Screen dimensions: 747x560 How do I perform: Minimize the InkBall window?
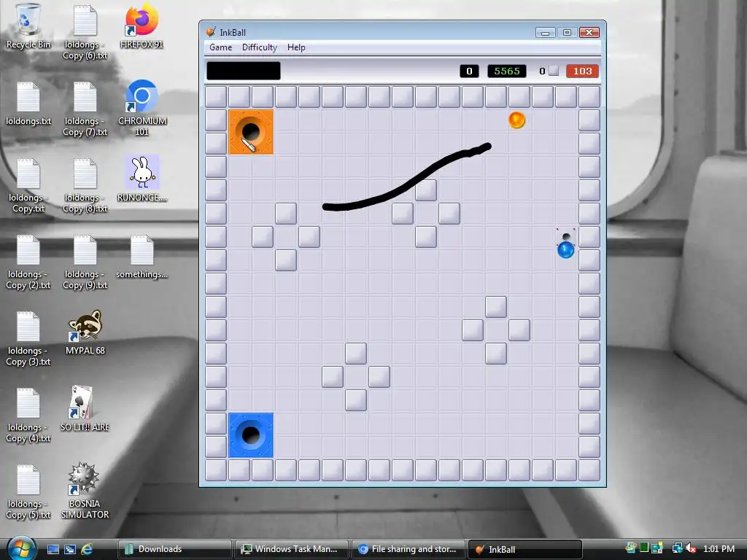point(545,32)
